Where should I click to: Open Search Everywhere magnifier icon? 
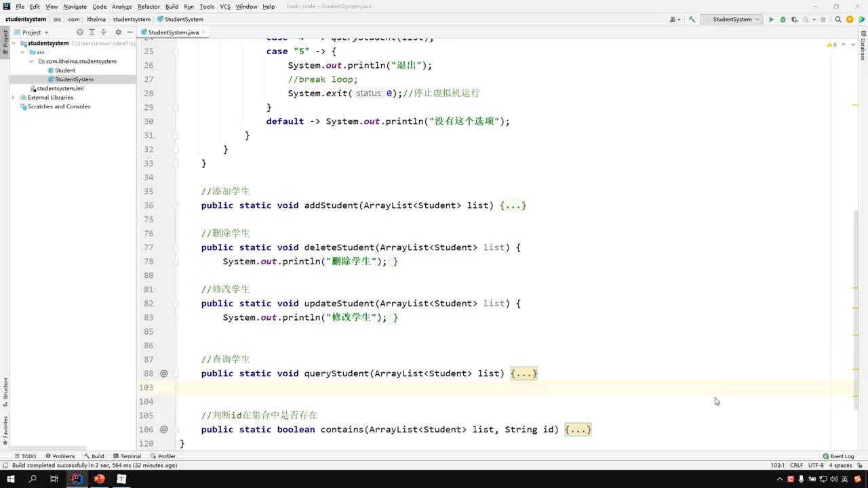(837, 20)
